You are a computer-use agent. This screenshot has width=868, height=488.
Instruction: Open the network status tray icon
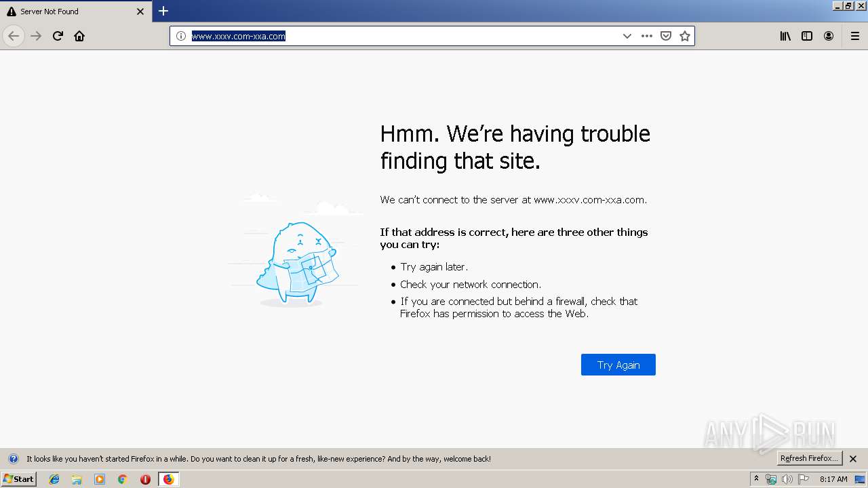tap(771, 479)
